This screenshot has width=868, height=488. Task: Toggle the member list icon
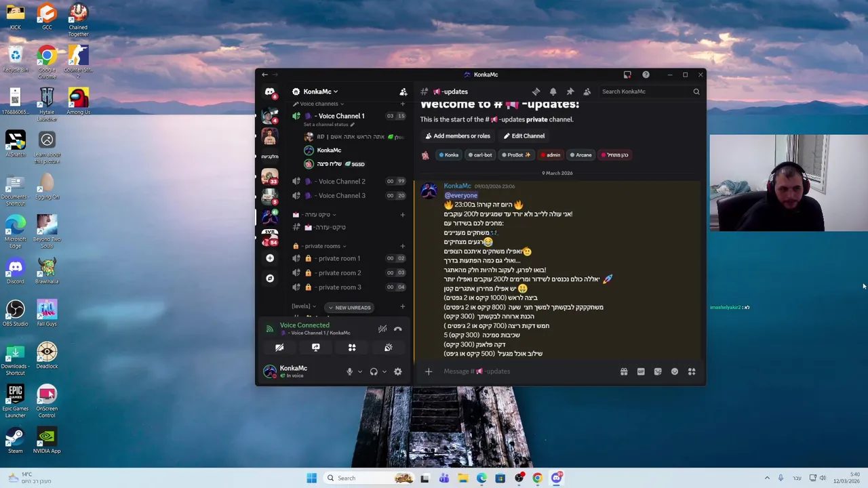(x=587, y=91)
